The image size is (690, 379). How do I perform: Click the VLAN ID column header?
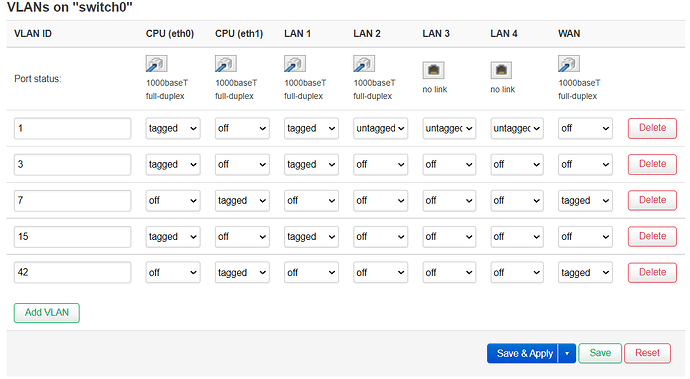[33, 34]
